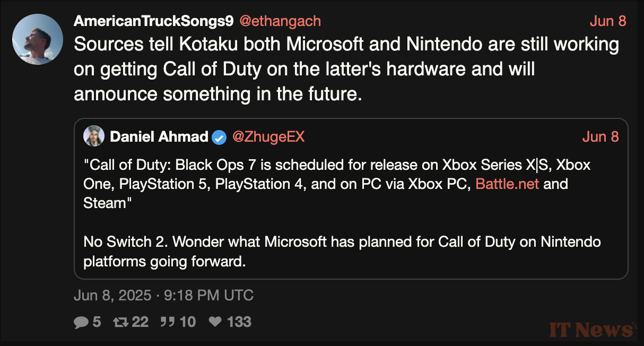This screenshot has width=644, height=346.
Task: Open Daniel Ahmad's small avatar image
Action: point(94,136)
